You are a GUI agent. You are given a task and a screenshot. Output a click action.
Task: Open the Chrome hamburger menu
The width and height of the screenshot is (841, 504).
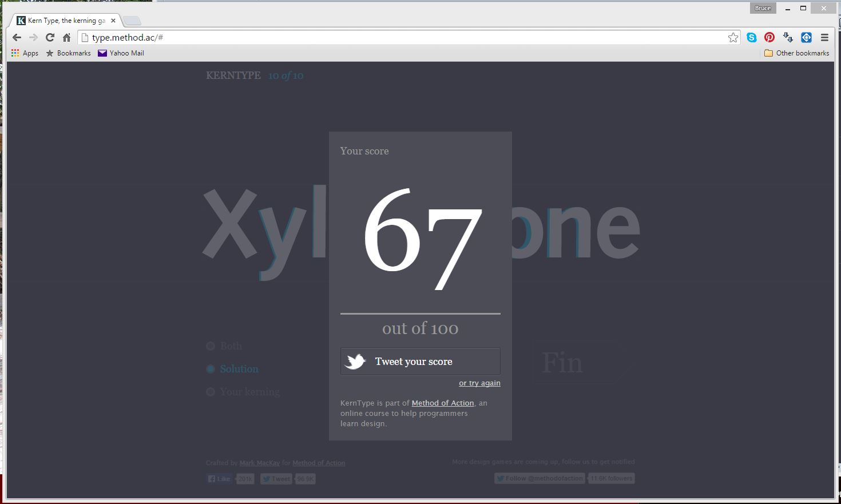[x=824, y=38]
